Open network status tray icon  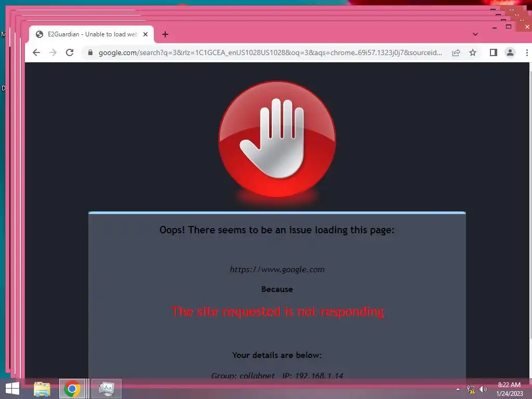(471, 389)
